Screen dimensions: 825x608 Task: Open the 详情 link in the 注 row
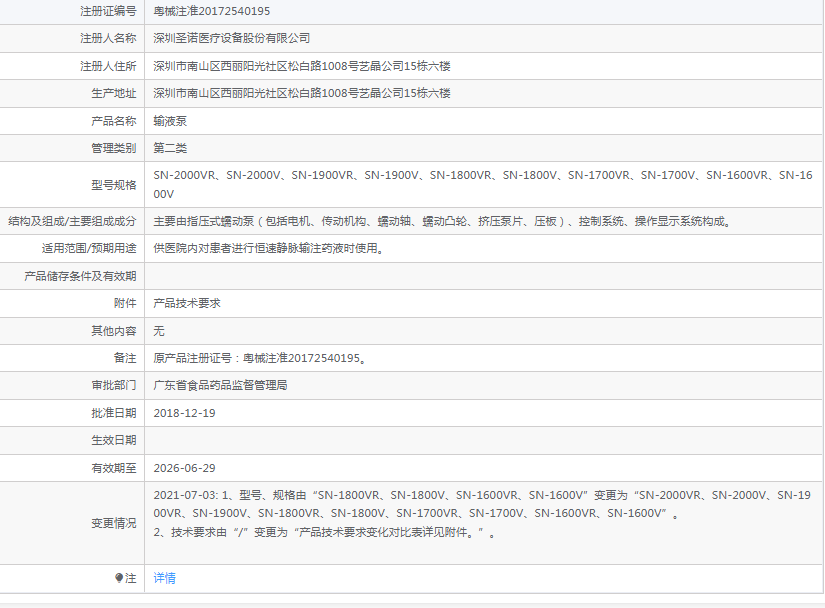(164, 578)
